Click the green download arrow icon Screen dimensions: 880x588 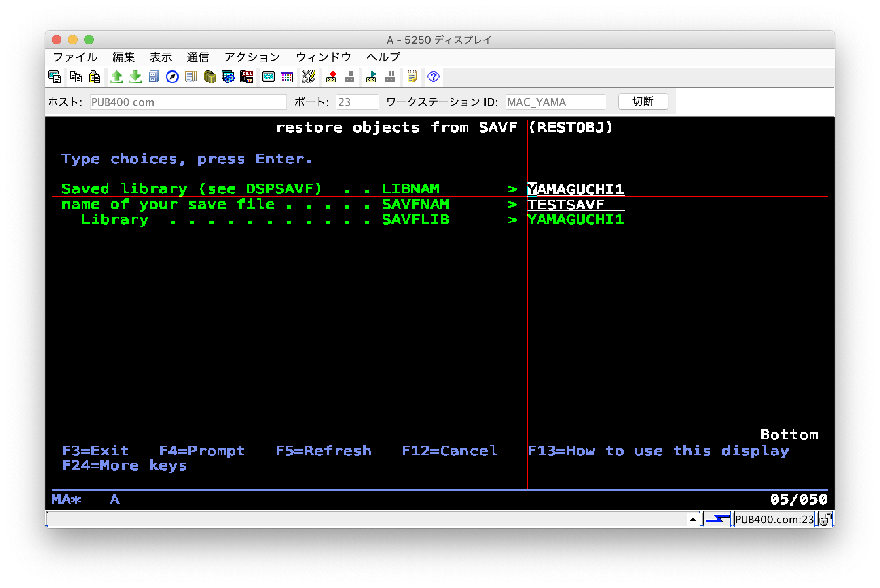(135, 77)
